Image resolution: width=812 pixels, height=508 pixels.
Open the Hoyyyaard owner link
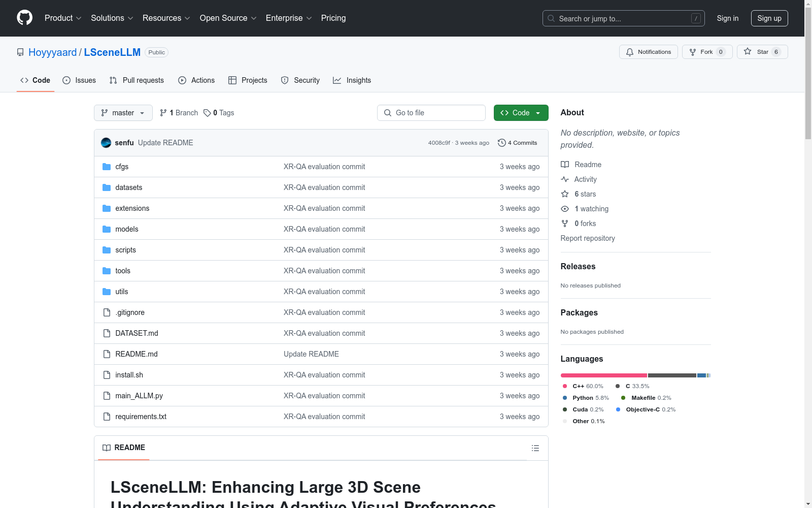coord(53,52)
